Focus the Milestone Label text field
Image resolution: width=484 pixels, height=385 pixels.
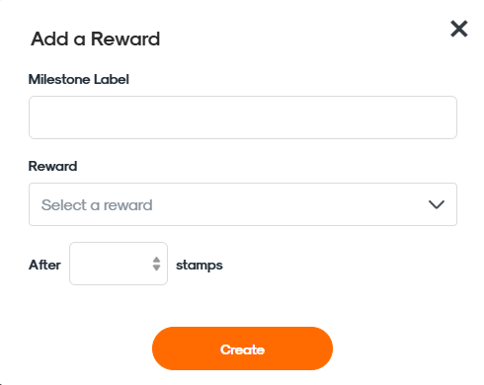[243, 117]
